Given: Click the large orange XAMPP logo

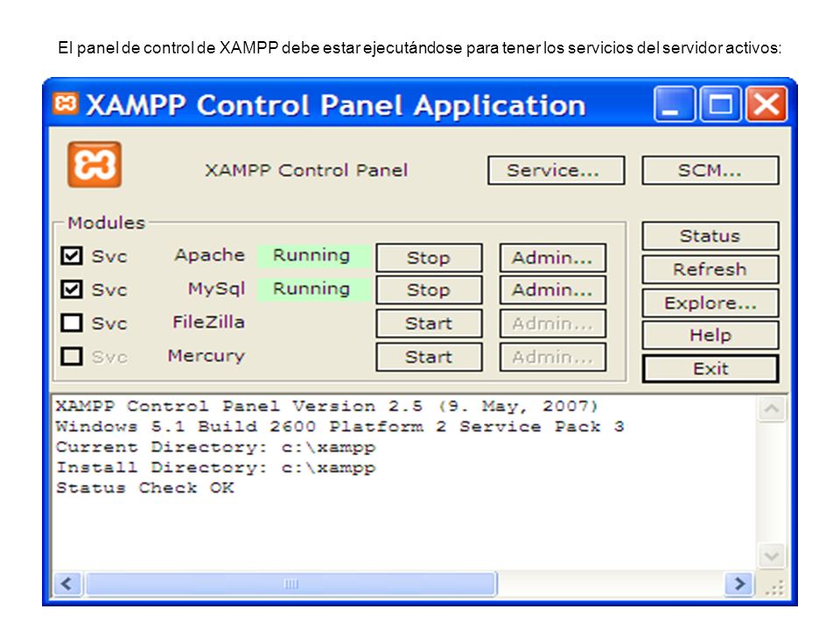Looking at the screenshot, I should [94, 165].
